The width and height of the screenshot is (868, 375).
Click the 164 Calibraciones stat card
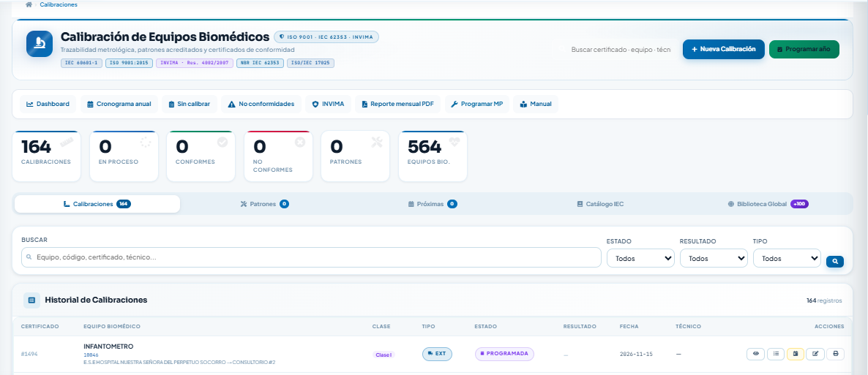point(47,156)
